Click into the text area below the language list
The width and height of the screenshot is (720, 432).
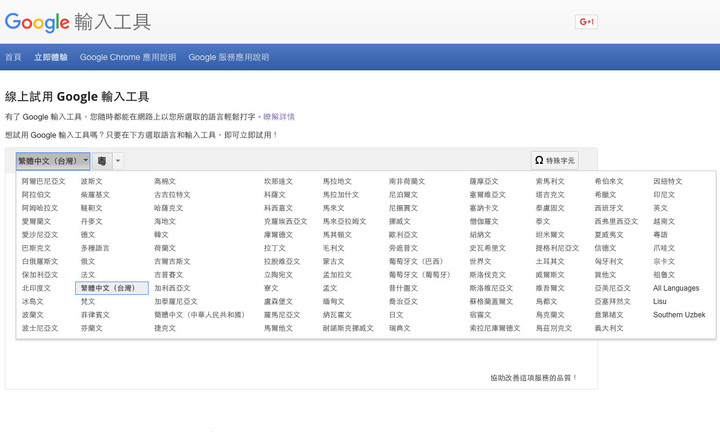point(301,365)
